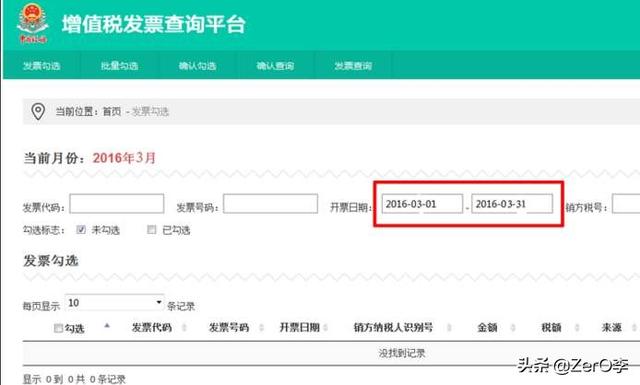Click the tax emblem logo
The width and height of the screenshot is (640, 385).
33,23
